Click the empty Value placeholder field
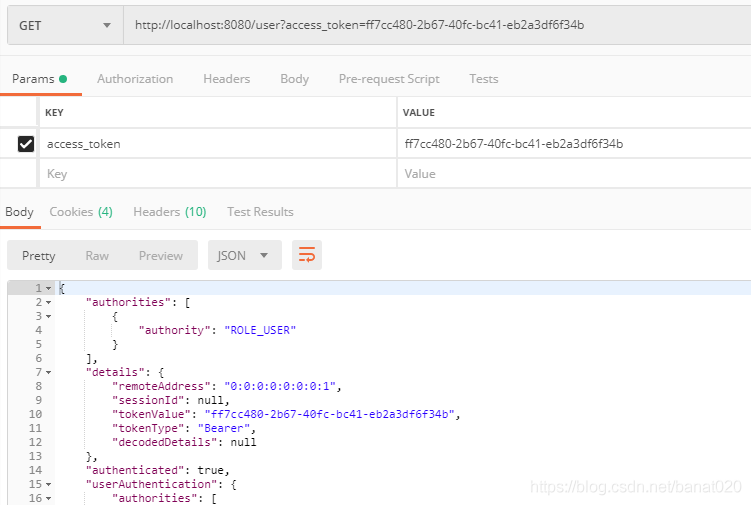 [570, 174]
